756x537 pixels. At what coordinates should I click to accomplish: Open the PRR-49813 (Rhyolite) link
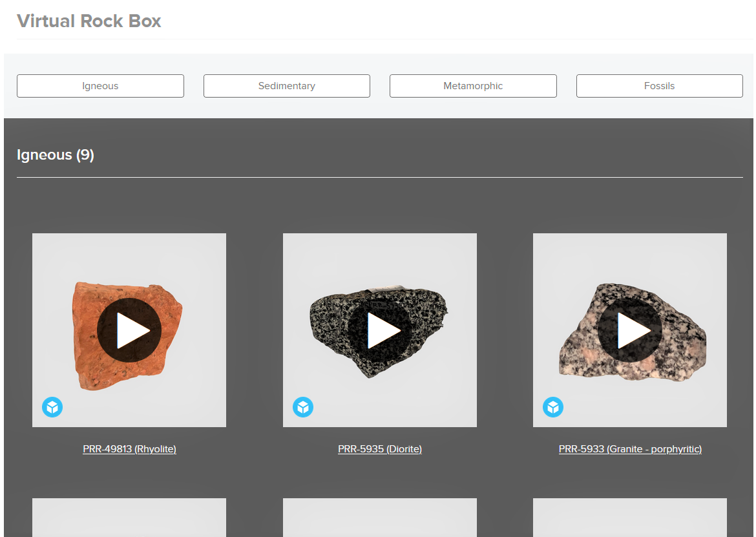coord(129,448)
